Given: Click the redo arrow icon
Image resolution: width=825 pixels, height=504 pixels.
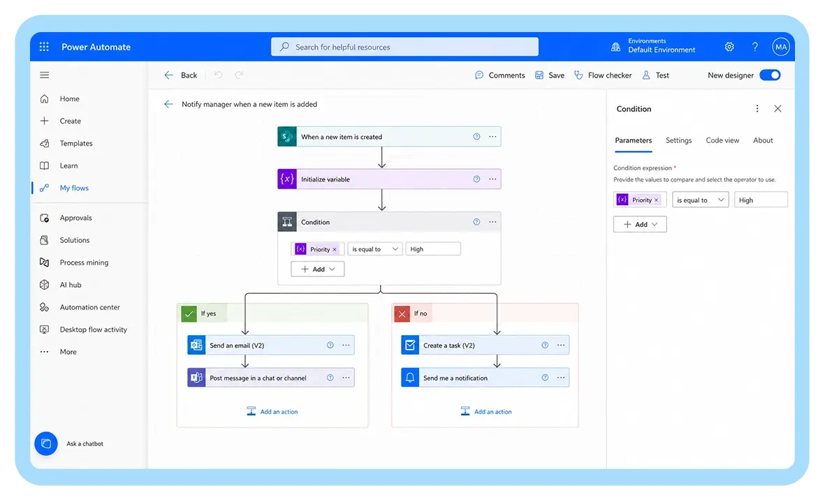Looking at the screenshot, I should (239, 75).
